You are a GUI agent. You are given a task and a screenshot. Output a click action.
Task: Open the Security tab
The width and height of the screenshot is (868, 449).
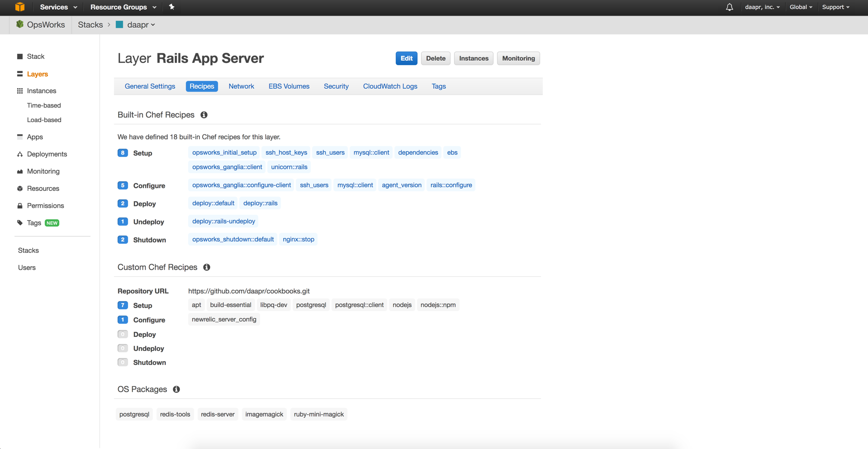336,86
